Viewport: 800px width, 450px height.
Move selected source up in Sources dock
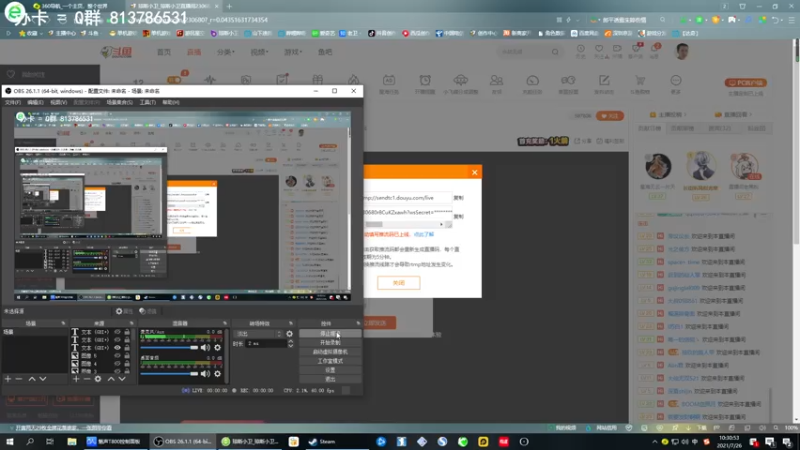tap(111, 379)
